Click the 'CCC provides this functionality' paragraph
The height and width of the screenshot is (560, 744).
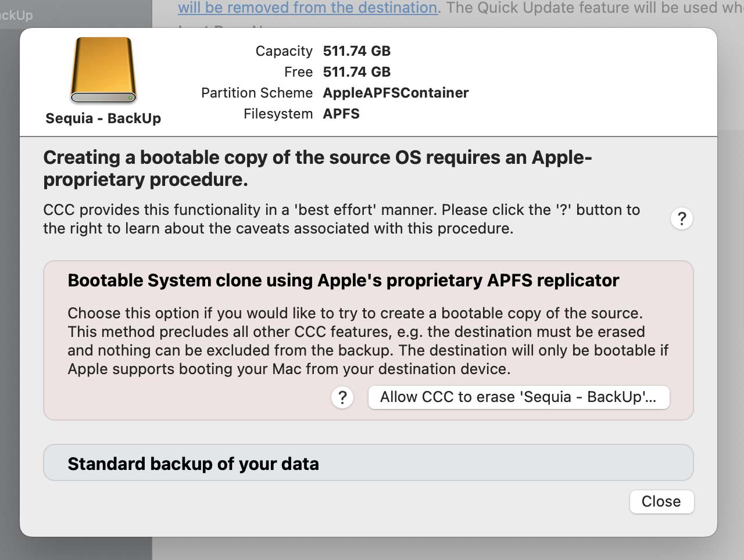[342, 219]
